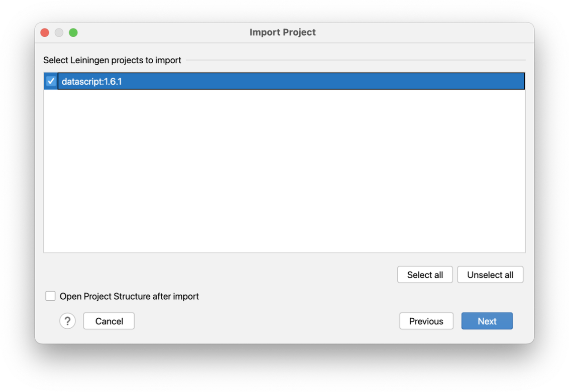Enable Open Project Structure after import

[50, 296]
